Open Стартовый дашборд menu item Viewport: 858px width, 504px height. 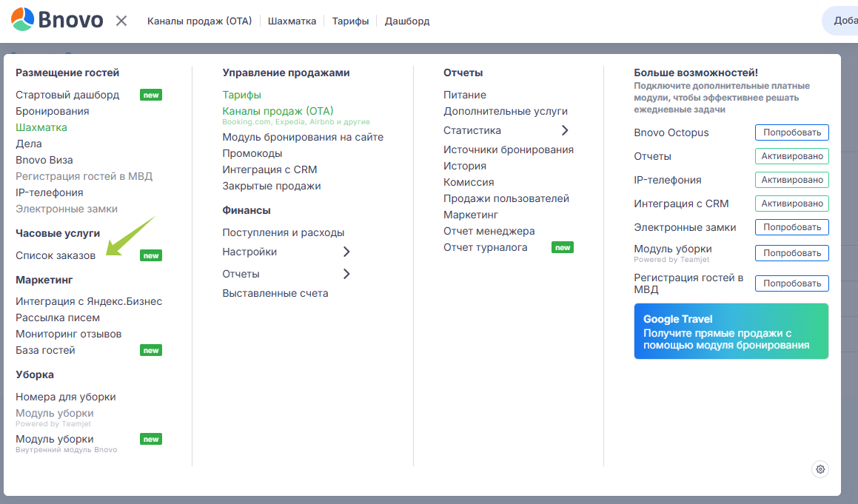point(67,95)
